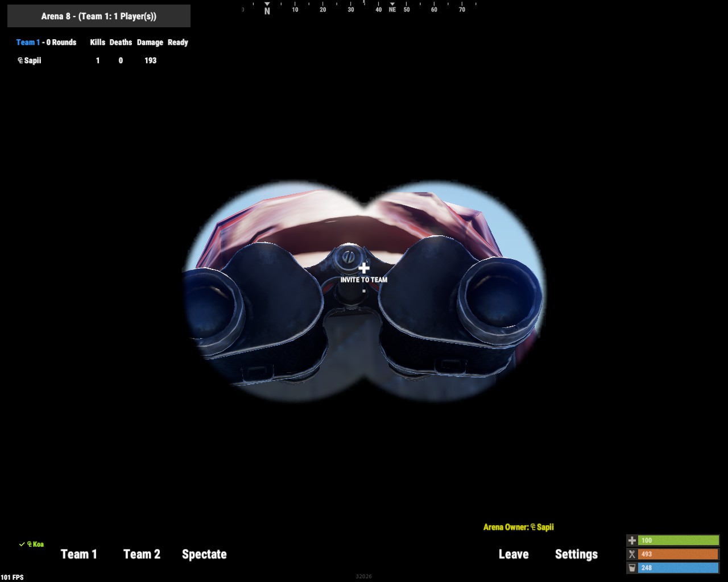
Task: Click the Arena Owner: Sapii label
Action: coord(519,527)
